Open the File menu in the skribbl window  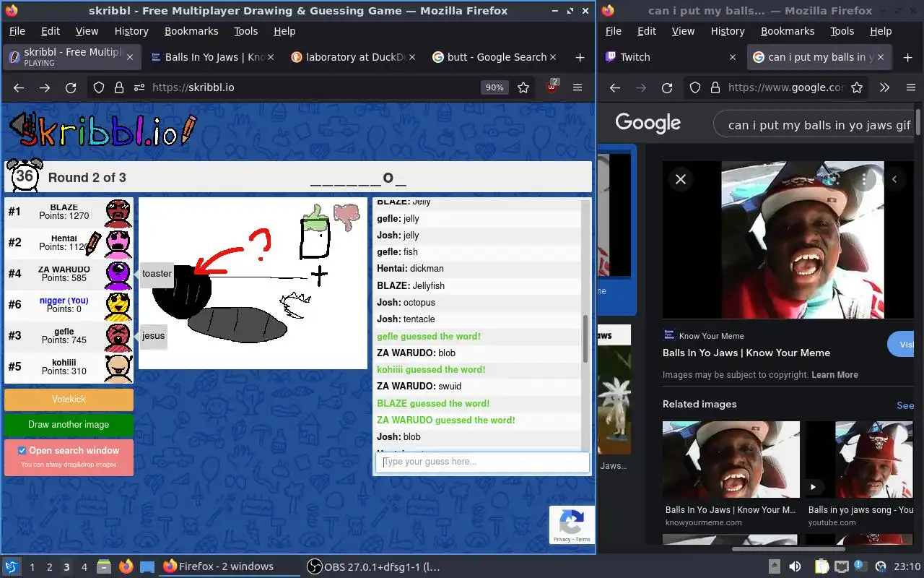(x=17, y=31)
